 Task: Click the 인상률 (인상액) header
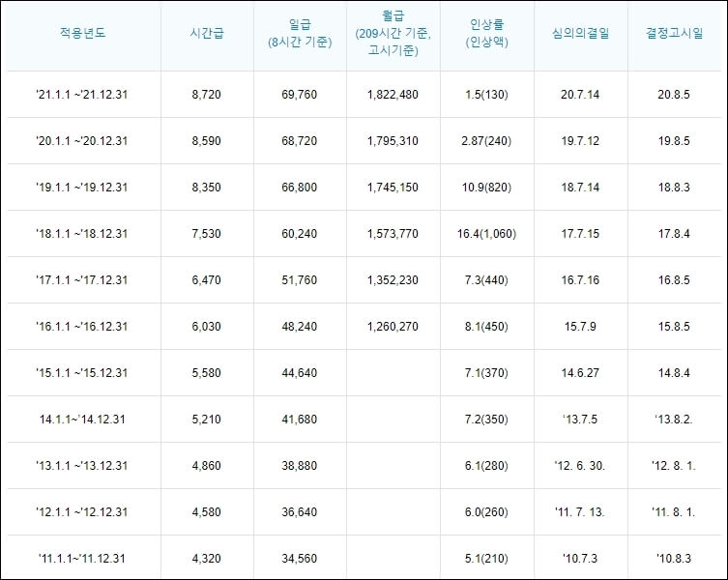point(487,33)
